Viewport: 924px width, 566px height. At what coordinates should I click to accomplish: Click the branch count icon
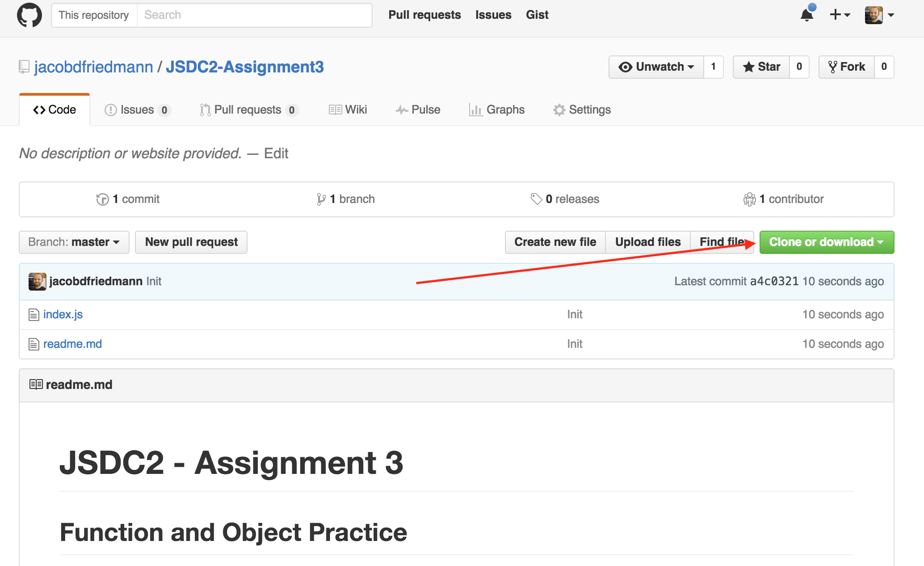(x=321, y=199)
